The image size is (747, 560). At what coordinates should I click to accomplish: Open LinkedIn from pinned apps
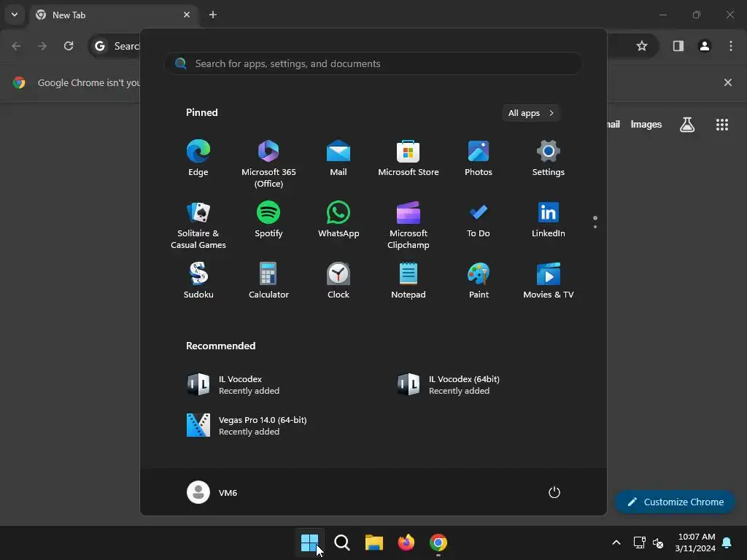pyautogui.click(x=549, y=219)
